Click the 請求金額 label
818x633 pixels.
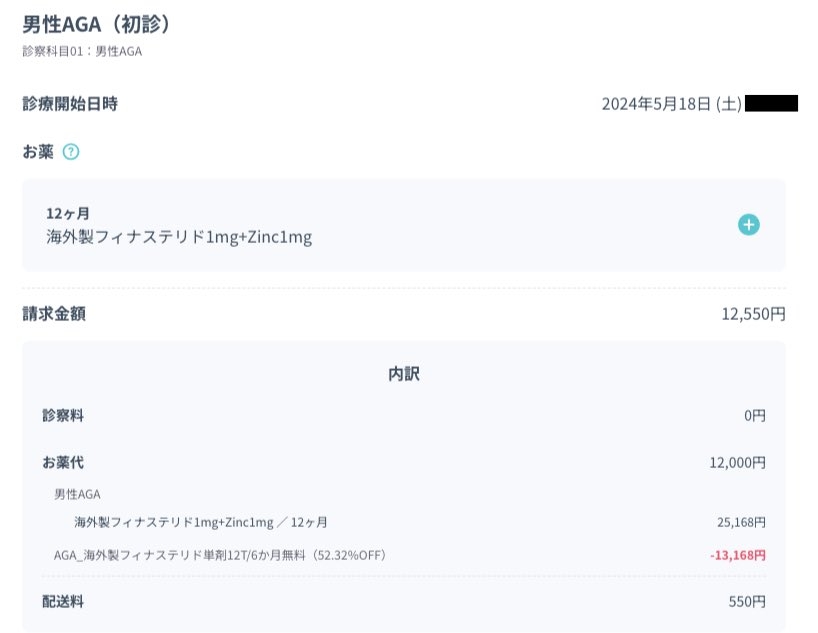54,313
